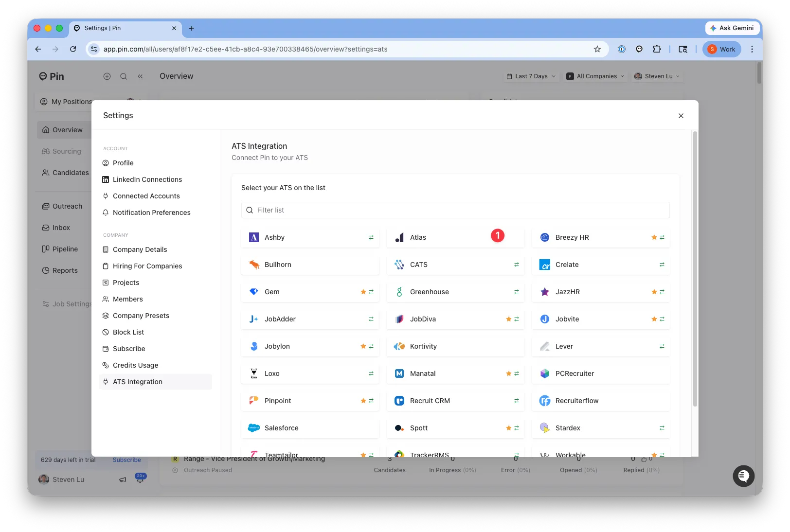
Task: Click the Filter list search field
Action: click(455, 210)
